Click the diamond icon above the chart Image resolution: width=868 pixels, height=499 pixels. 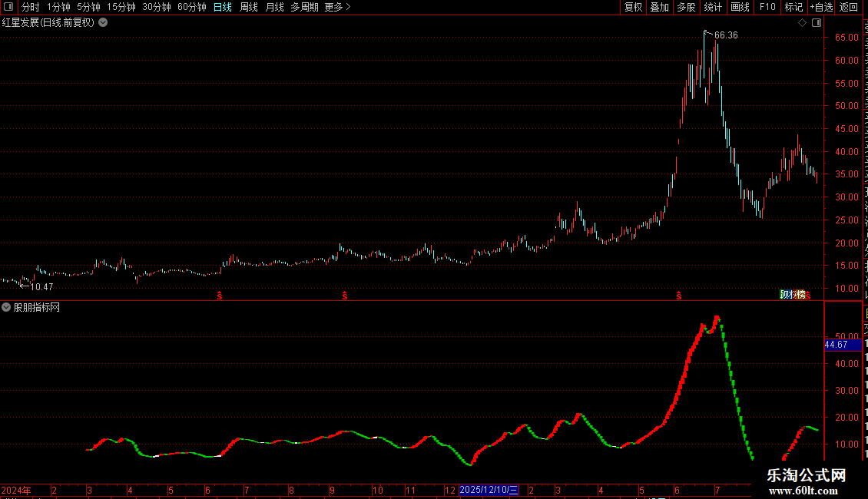coord(802,23)
